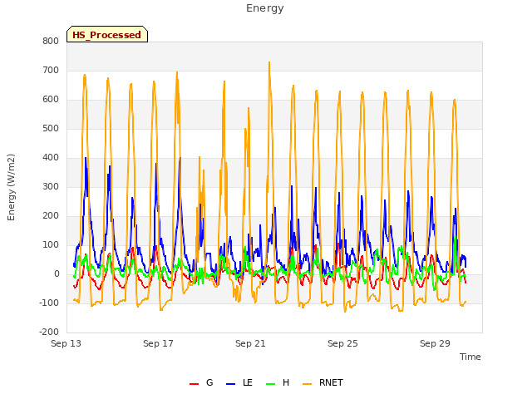Click the orange RNET legend swatch
This screenshot has width=532, height=399.
point(307,384)
